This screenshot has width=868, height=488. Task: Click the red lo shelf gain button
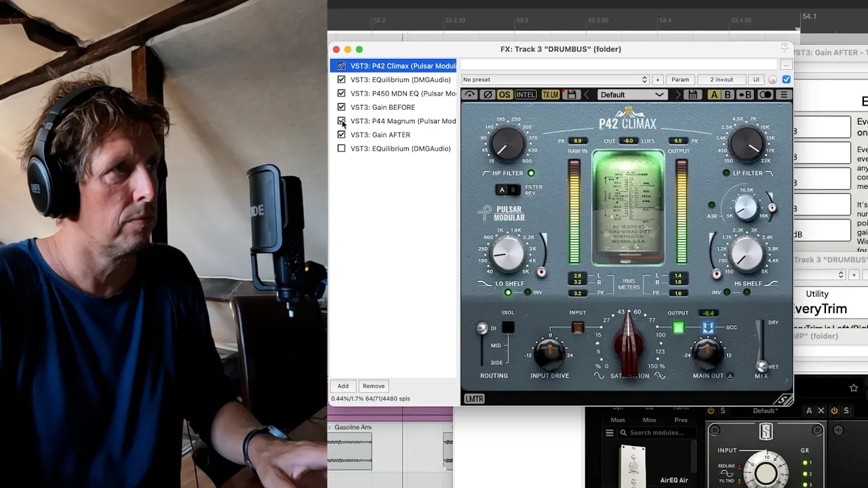click(541, 272)
